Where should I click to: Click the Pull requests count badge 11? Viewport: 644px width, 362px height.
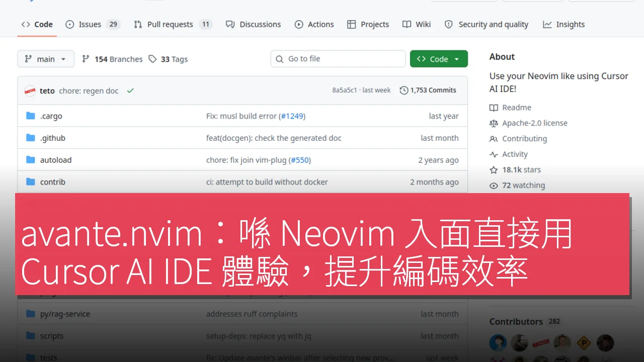pyautogui.click(x=205, y=24)
